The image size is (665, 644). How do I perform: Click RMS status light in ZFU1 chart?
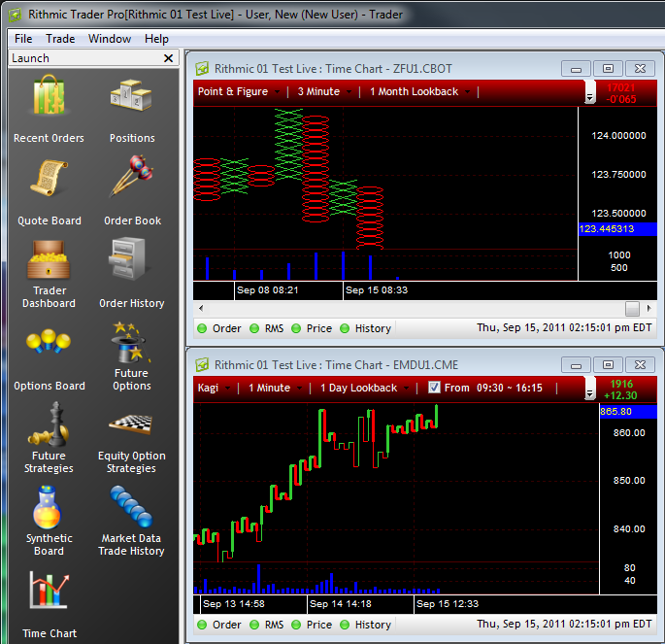coord(254,328)
